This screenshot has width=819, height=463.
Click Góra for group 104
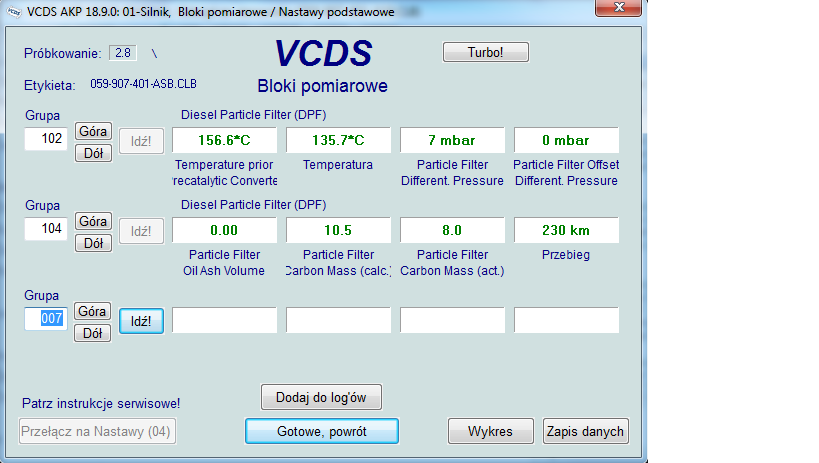click(93, 222)
